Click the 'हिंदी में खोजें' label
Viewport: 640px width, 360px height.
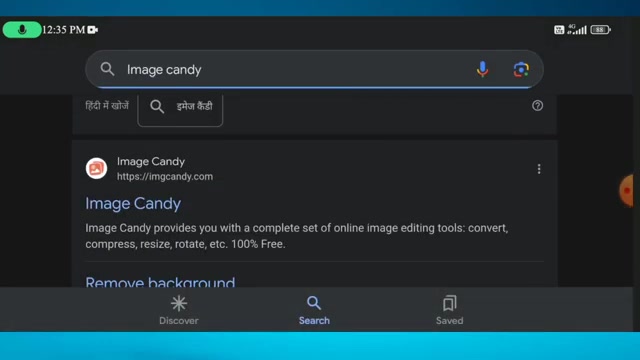tap(107, 106)
